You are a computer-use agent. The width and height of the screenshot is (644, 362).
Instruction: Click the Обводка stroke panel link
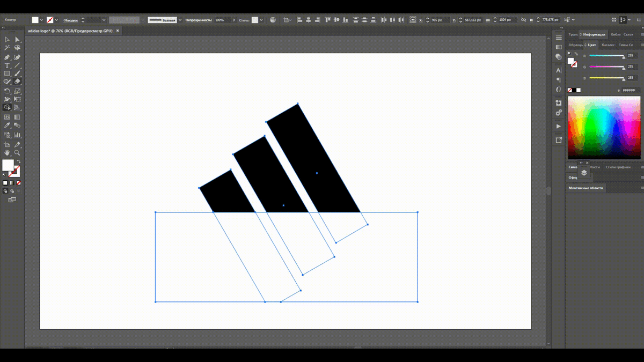[71, 20]
